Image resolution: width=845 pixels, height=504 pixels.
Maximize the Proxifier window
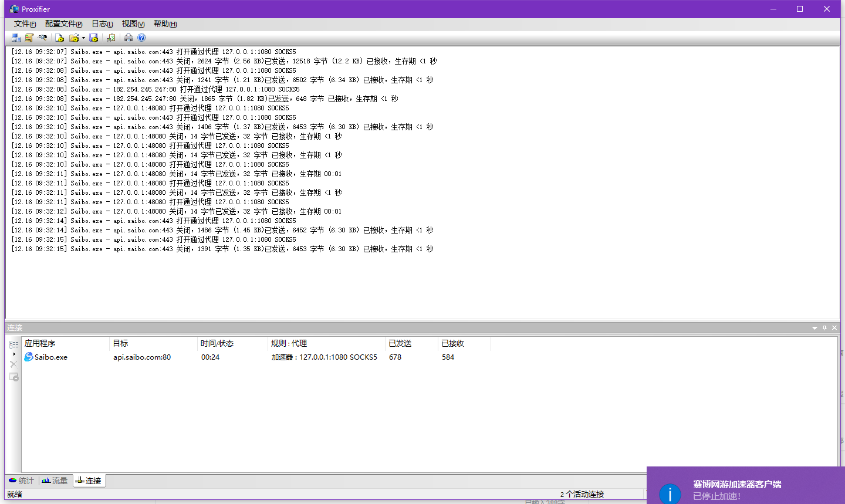[x=800, y=9]
